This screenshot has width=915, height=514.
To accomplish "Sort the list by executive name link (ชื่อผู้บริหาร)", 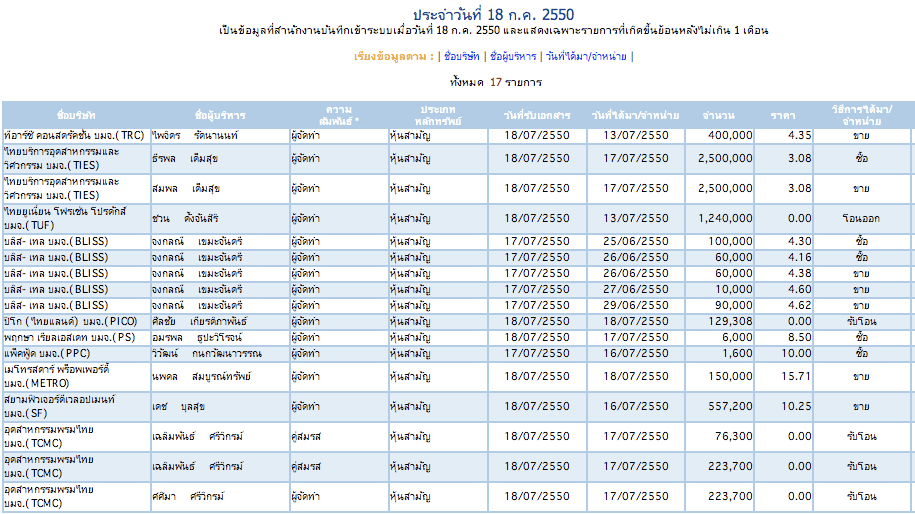I will (513, 56).
